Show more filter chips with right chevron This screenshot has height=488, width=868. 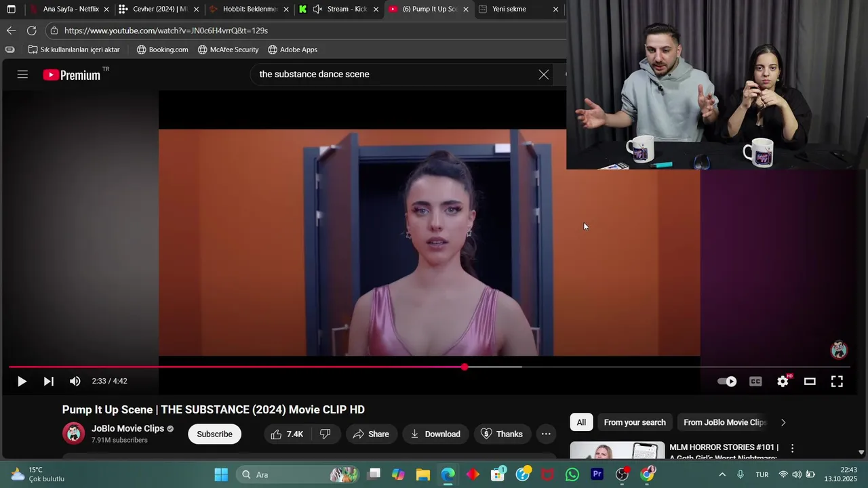point(783,422)
